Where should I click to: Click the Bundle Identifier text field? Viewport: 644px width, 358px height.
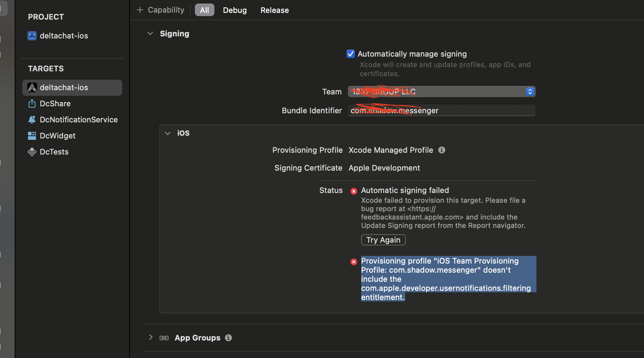click(x=441, y=110)
